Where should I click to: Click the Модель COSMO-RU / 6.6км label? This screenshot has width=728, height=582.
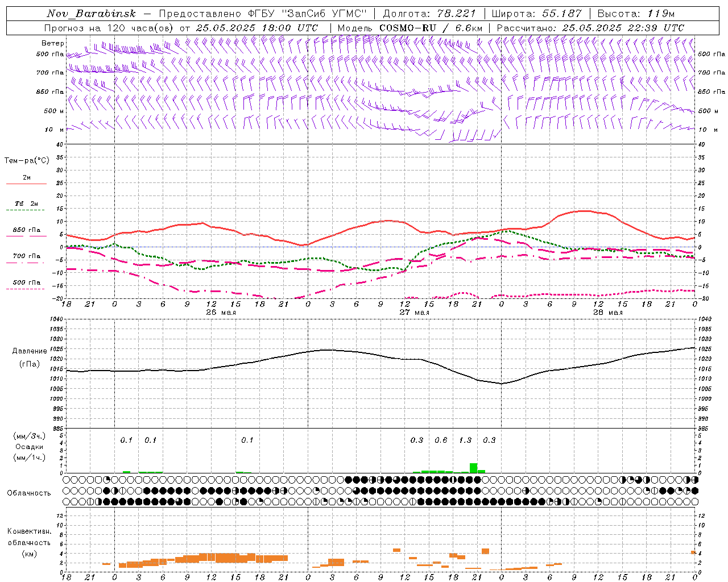point(409,28)
